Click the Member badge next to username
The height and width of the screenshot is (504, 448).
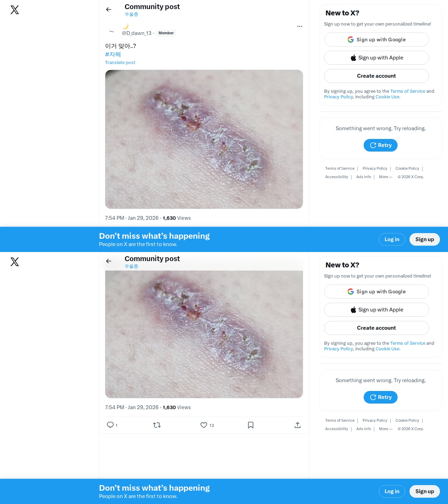pos(166,33)
